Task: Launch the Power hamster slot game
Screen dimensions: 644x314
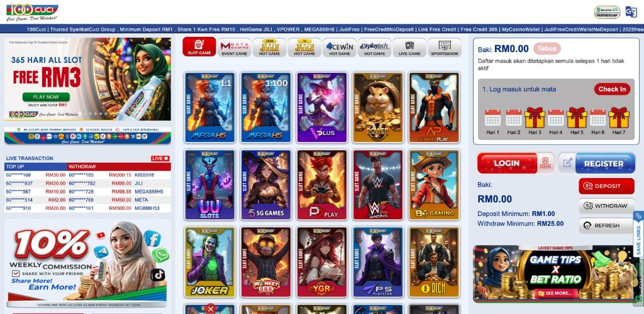Action: (x=378, y=107)
